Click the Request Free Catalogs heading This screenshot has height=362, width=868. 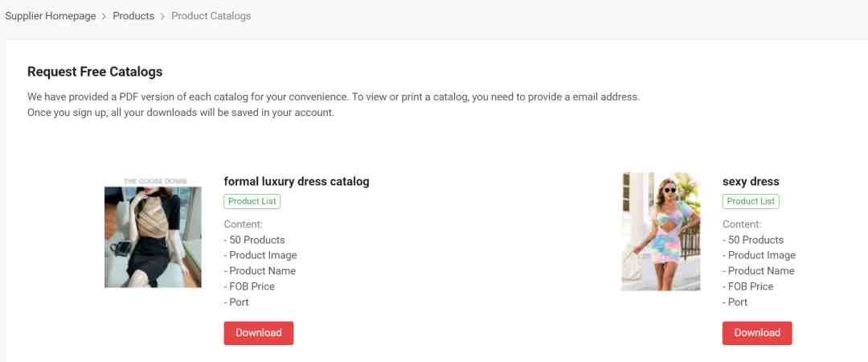tap(95, 72)
